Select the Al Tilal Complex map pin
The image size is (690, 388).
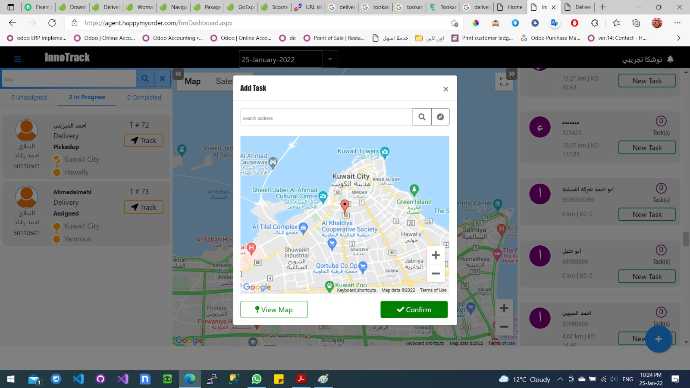point(303,227)
